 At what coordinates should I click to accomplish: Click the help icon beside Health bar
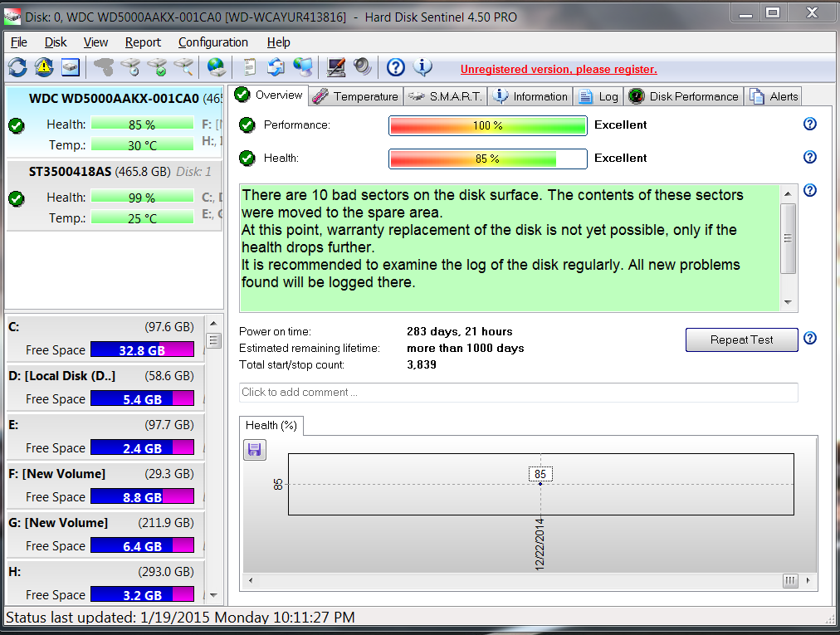[x=810, y=157]
